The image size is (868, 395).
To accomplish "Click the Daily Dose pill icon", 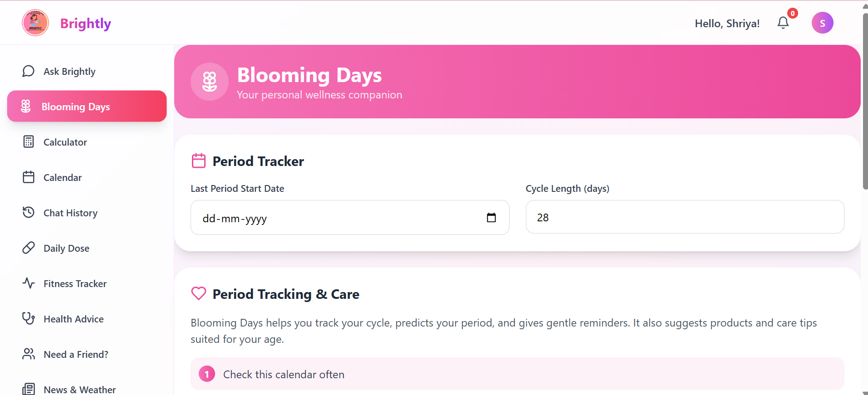I will pyautogui.click(x=28, y=248).
